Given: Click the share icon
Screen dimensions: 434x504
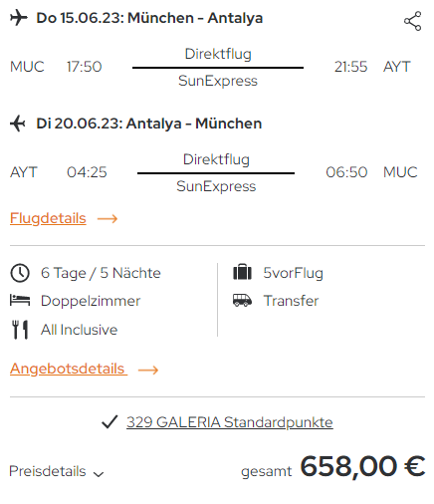Looking at the screenshot, I should click(x=412, y=21).
